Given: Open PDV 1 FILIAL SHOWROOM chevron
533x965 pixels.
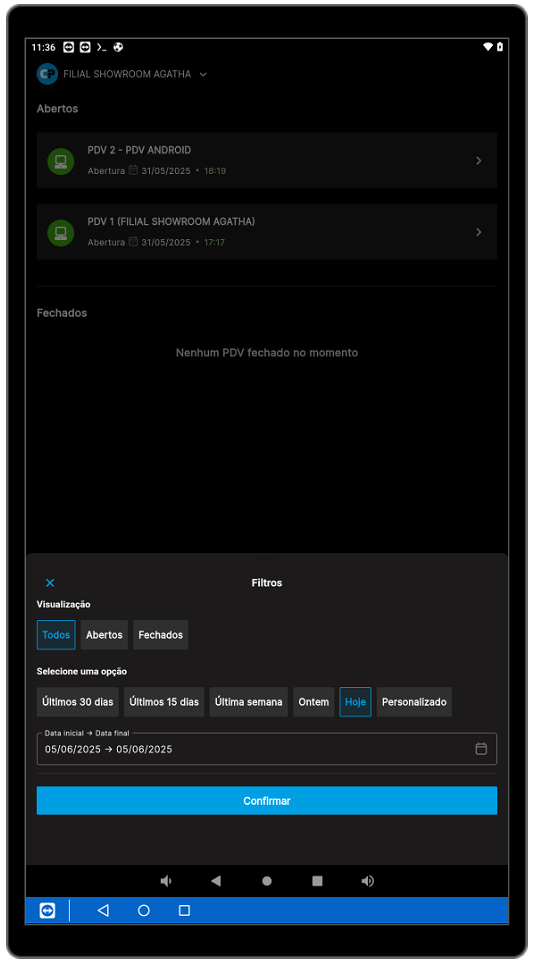Looking at the screenshot, I should pos(479,232).
